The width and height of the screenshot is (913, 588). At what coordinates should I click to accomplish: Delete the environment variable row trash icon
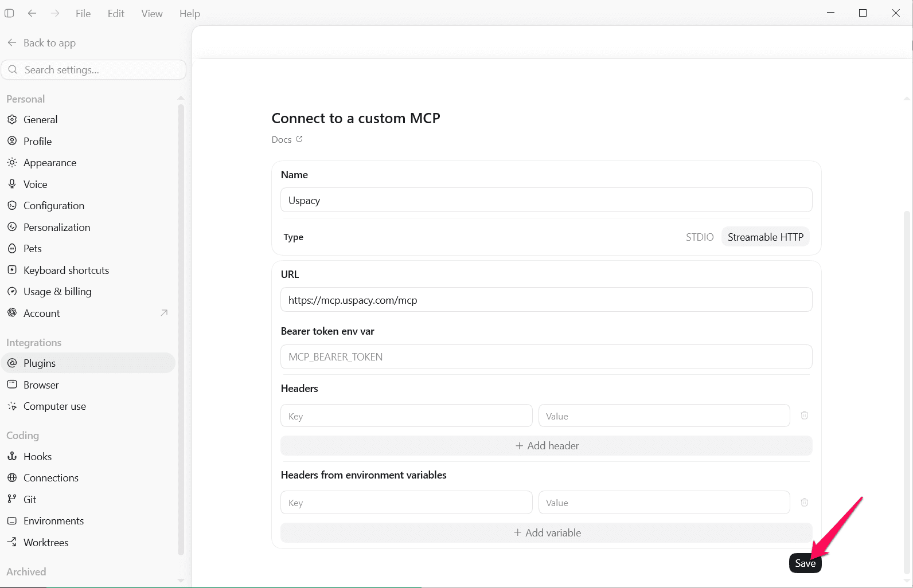804,503
